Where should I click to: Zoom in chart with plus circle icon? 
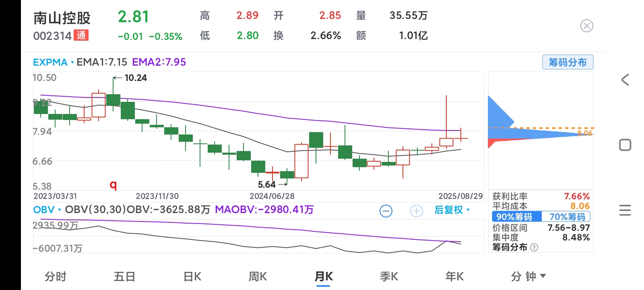click(x=417, y=211)
